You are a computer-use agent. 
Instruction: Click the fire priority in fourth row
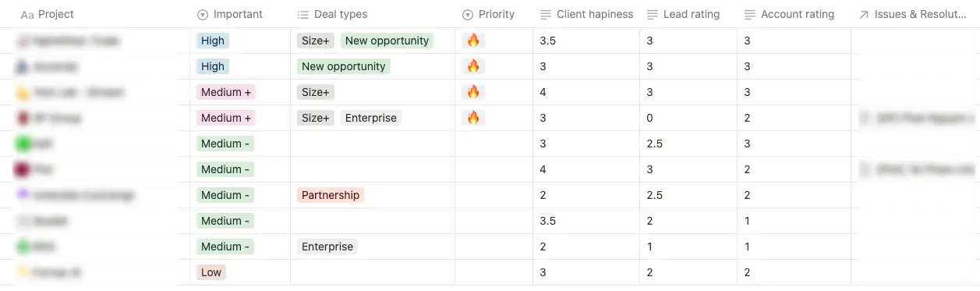click(472, 118)
